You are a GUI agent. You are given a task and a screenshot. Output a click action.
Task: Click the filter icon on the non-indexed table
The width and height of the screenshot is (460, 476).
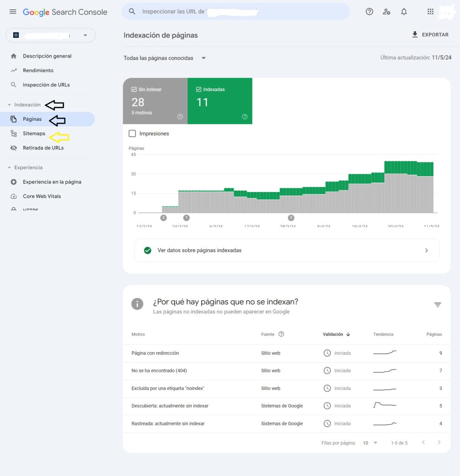pyautogui.click(x=437, y=304)
